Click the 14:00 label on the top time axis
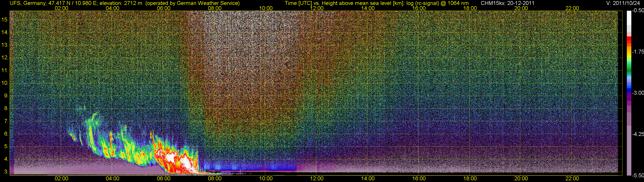The height and width of the screenshot is (182, 644). (x=368, y=8)
